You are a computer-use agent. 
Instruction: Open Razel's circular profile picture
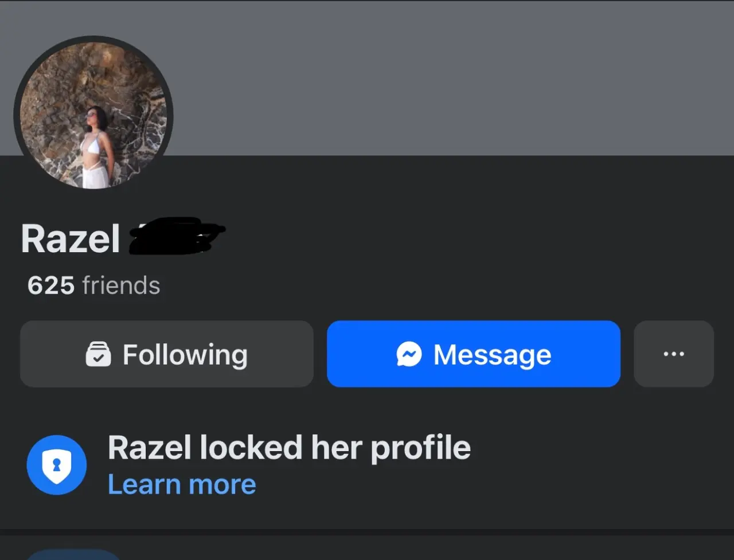pos(93,115)
